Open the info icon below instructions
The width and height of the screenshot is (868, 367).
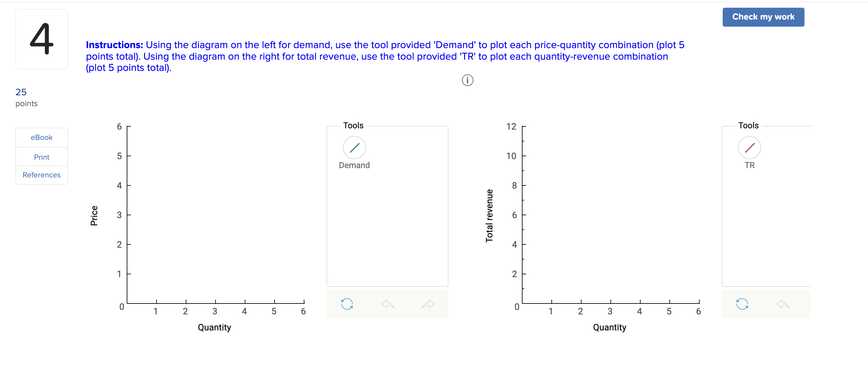pyautogui.click(x=467, y=80)
